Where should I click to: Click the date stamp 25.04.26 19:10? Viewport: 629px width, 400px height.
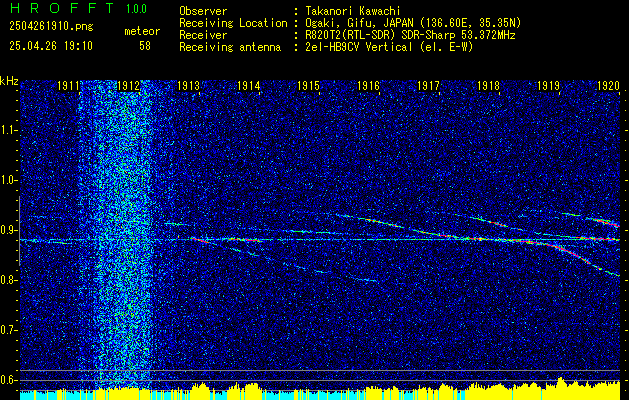coord(51,46)
